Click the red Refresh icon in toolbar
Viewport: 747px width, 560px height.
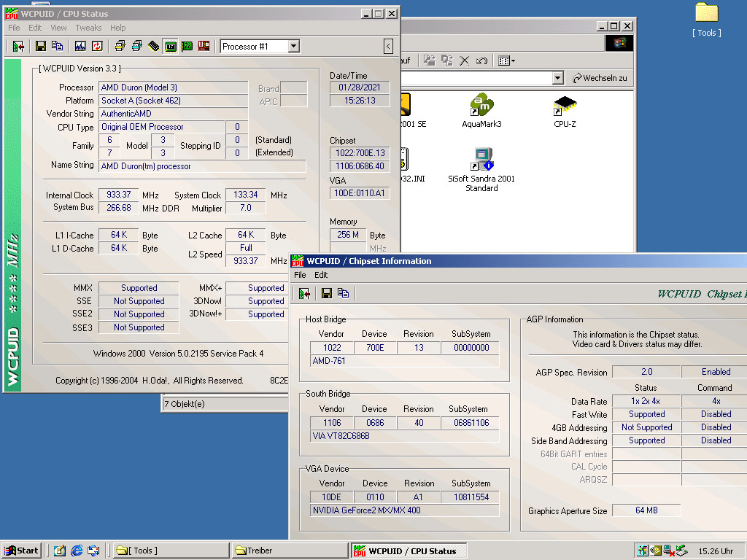[x=97, y=47]
